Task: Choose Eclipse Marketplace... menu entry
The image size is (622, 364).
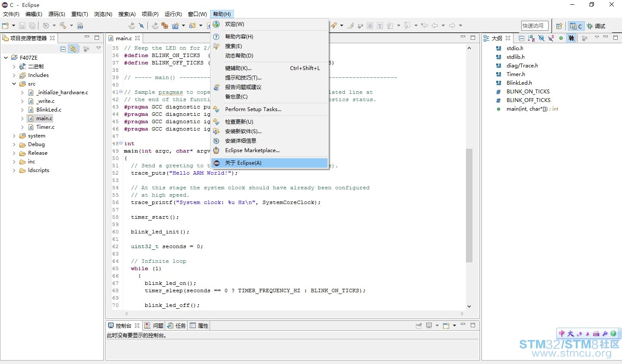Action: 252,150
